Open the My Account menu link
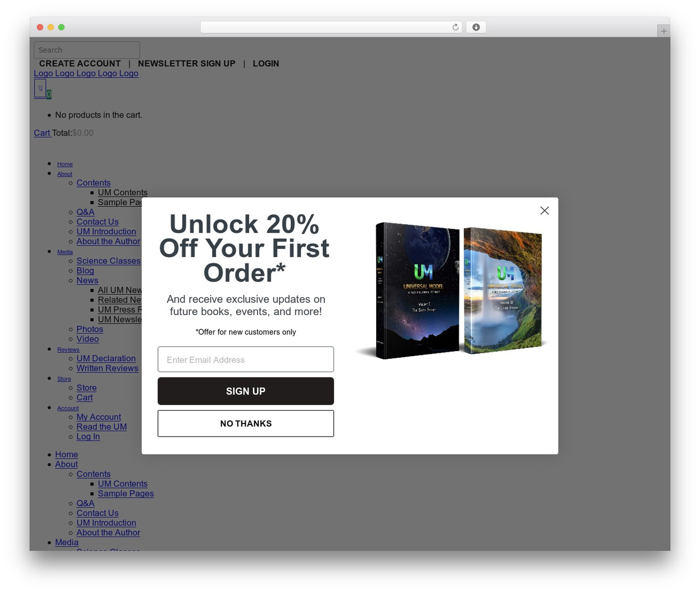The width and height of the screenshot is (700, 593). [x=98, y=417]
